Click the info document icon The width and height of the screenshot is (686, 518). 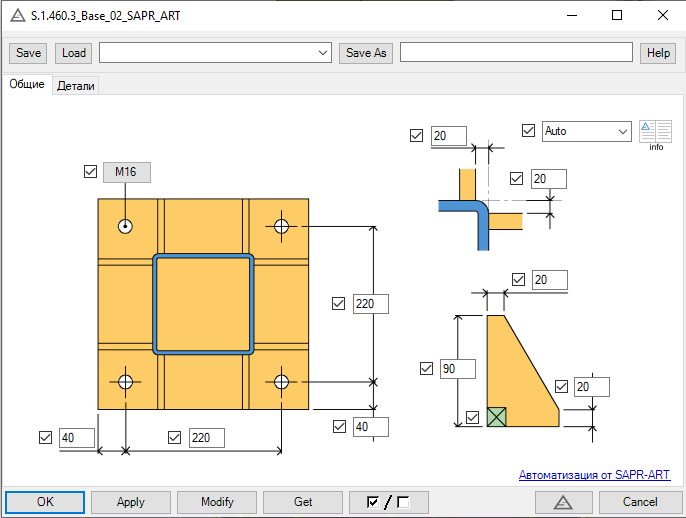coord(655,132)
